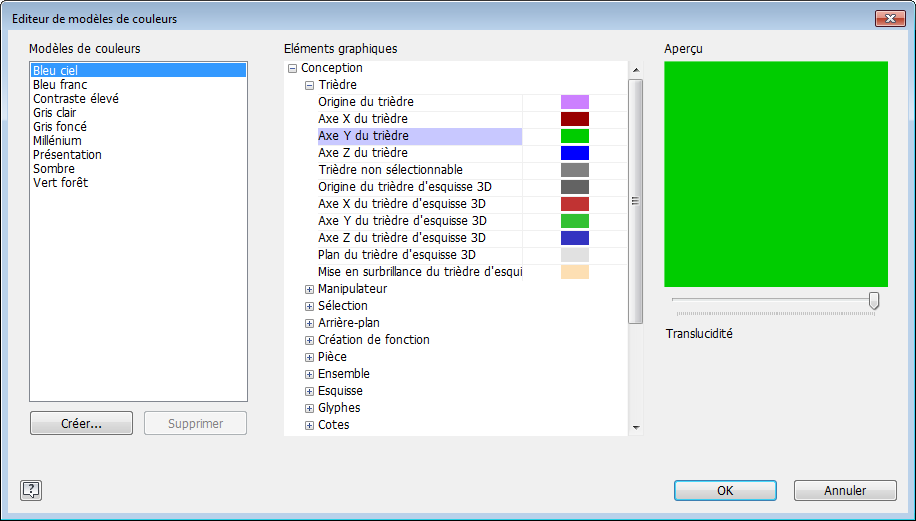This screenshot has height=521, width=916.
Task: Close the Editeur de modèles de couleurs dialog
Action: tap(890, 19)
